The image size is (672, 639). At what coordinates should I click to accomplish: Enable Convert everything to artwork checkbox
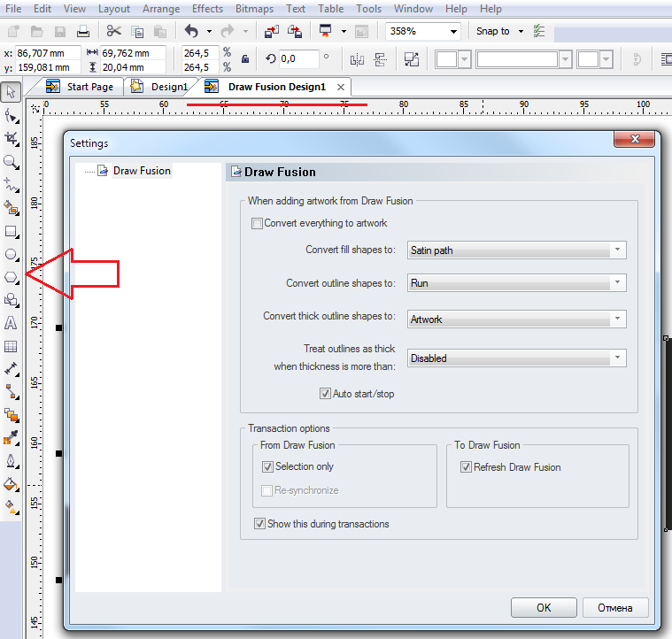[258, 223]
